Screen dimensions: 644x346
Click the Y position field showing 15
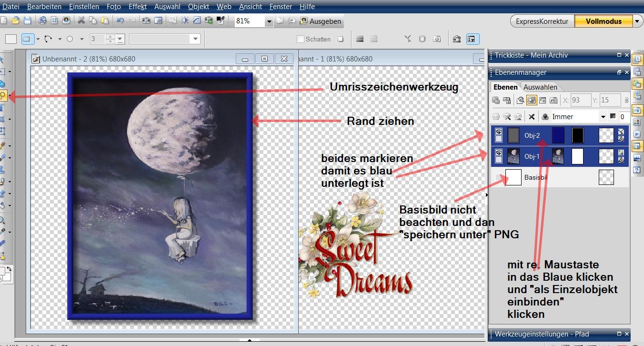[610, 100]
